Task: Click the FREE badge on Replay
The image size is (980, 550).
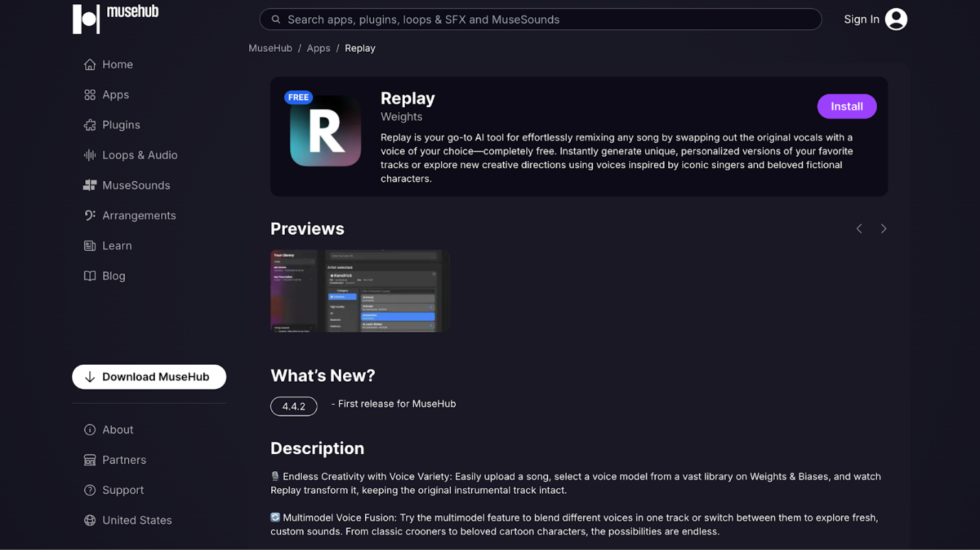Action: 298,97
